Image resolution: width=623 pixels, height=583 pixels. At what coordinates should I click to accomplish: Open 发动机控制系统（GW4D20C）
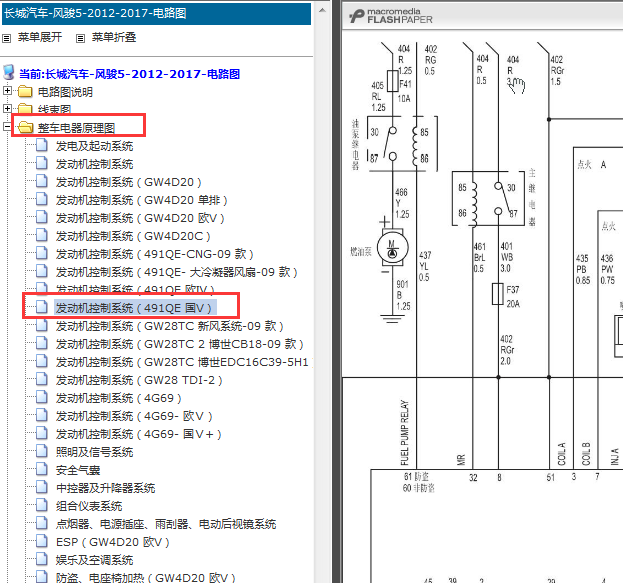coord(133,236)
